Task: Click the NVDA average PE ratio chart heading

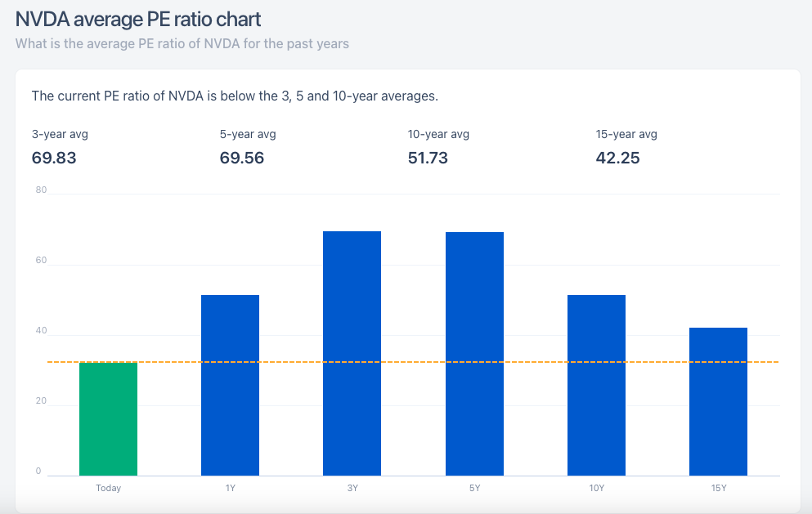Action: [137, 20]
